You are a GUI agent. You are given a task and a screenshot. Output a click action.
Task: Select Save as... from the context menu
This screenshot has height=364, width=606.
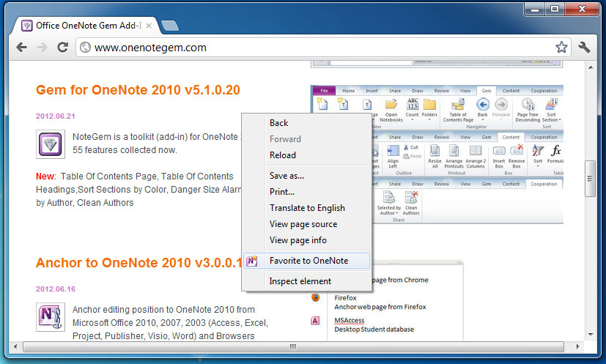click(x=306, y=176)
